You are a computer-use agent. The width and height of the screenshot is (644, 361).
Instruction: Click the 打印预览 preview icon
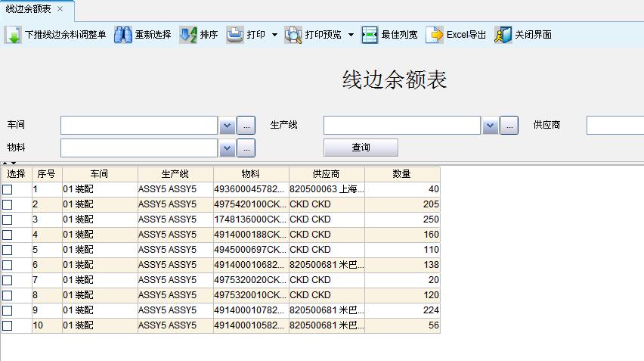tap(293, 35)
